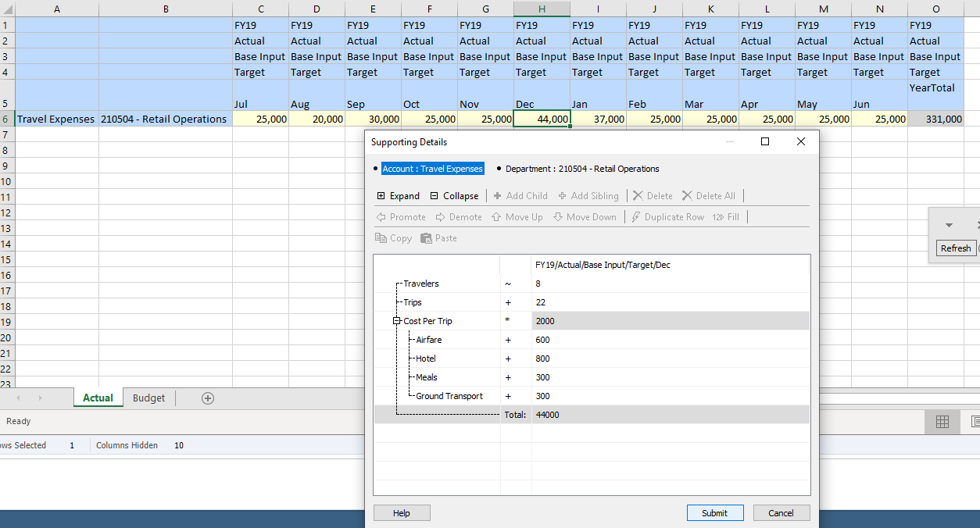Click the Jul month header cell
This screenshot has height=528, width=980.
pyautogui.click(x=260, y=95)
